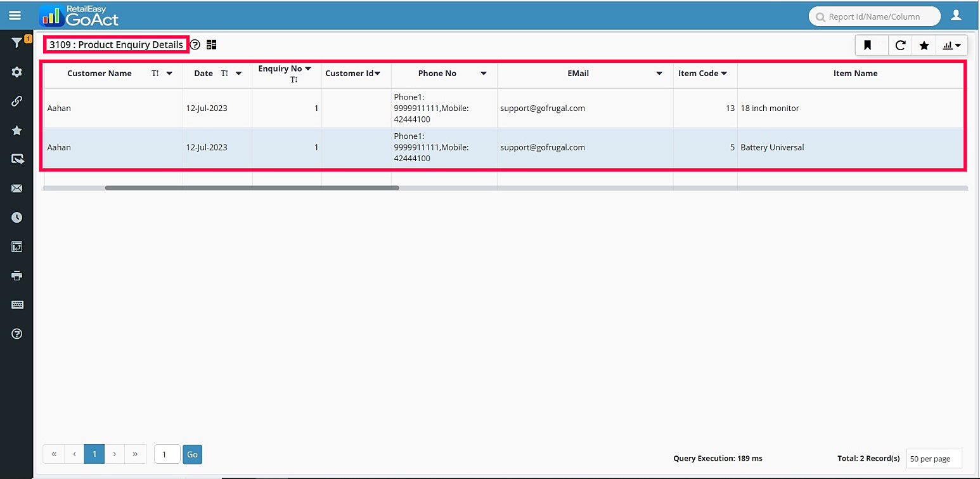Click the phone number cell in the 18 inch monitor row

(444, 108)
